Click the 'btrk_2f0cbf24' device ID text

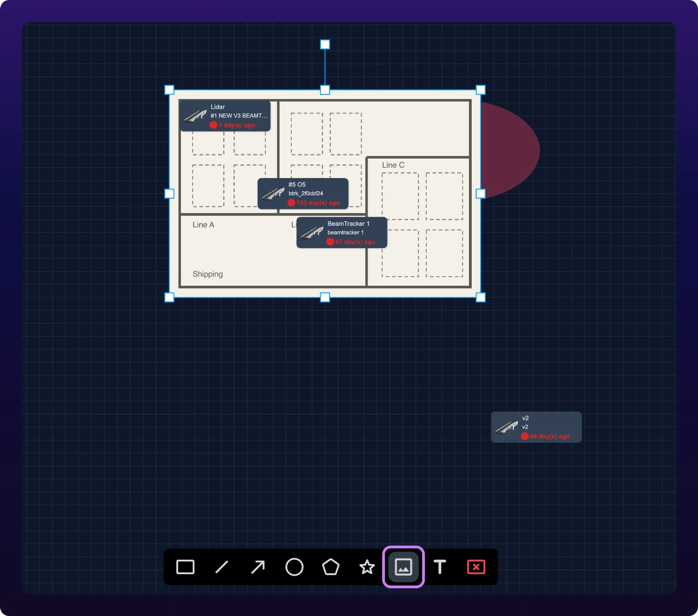306,194
